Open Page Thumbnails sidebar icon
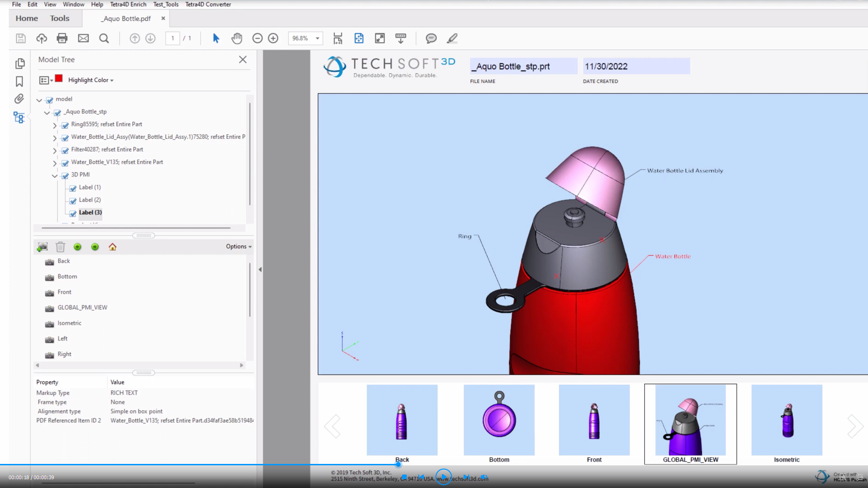The image size is (868, 488). tap(19, 63)
